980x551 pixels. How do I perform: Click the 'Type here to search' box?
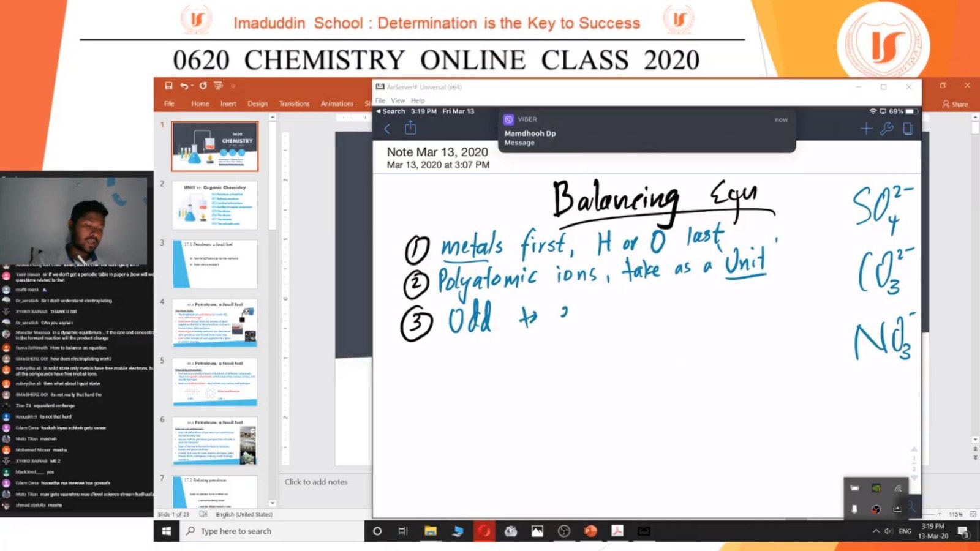[x=271, y=531]
